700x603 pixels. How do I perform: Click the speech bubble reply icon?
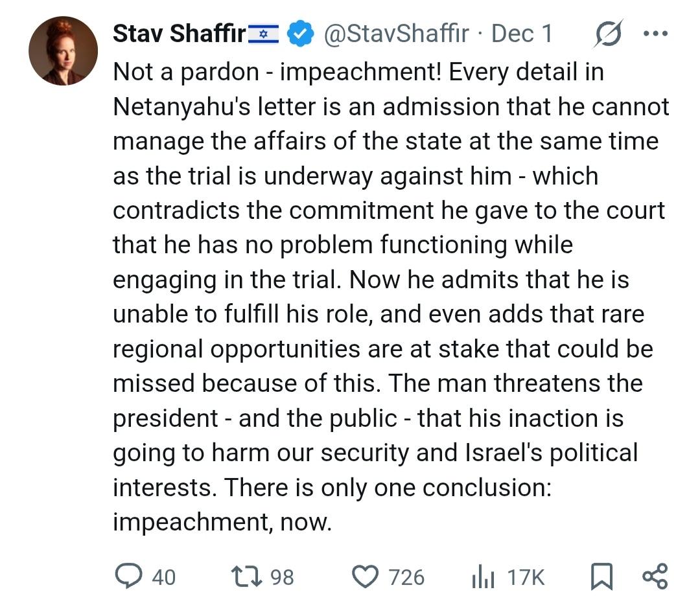(128, 576)
